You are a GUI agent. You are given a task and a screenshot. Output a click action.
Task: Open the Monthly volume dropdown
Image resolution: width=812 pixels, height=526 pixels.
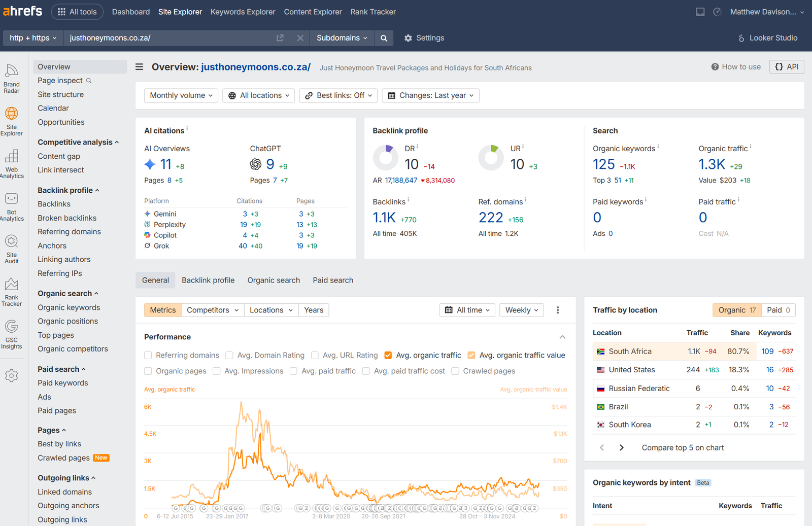pos(181,95)
